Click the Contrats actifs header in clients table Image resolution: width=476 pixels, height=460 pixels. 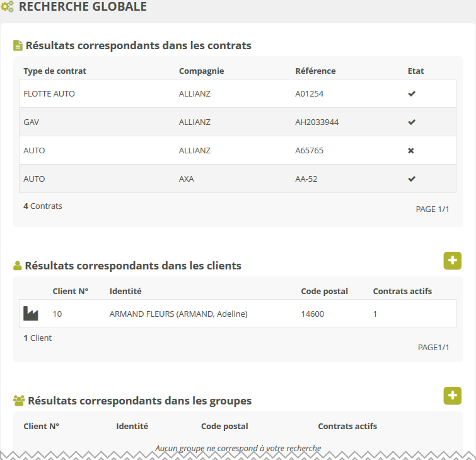point(402,291)
